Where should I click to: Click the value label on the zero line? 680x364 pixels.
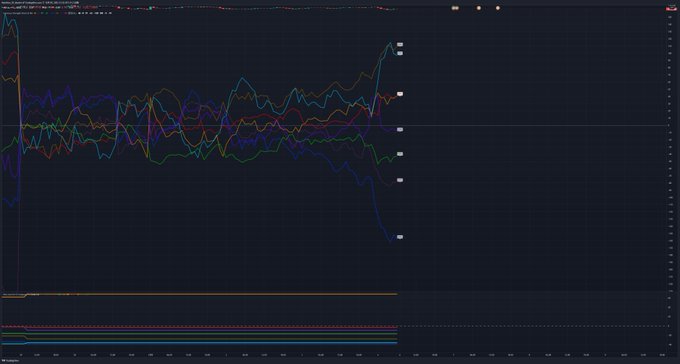(399, 129)
